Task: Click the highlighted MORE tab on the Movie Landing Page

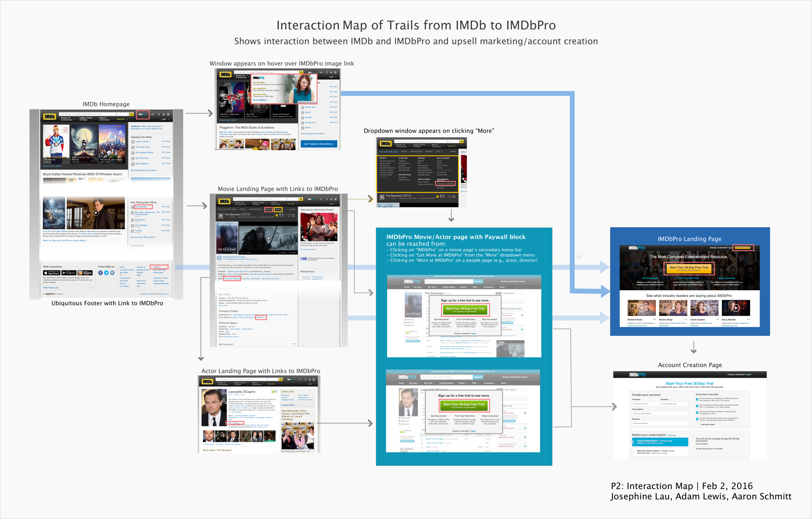Action: click(278, 209)
